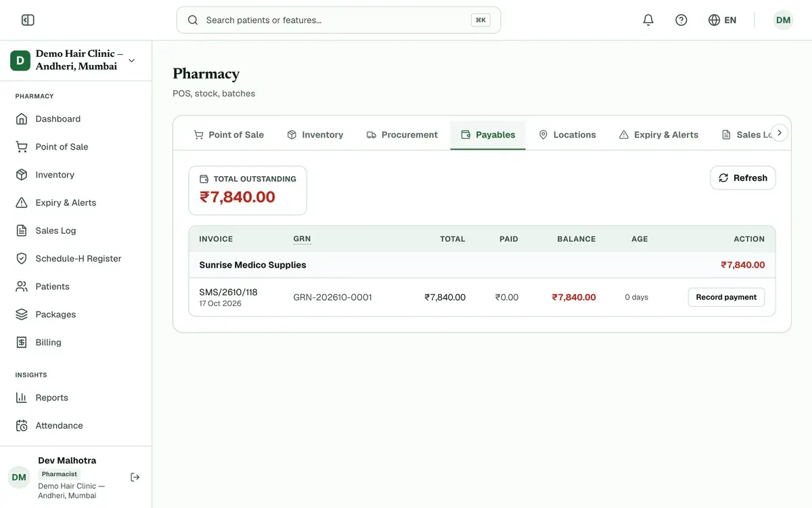Click the INVOICE column header
Screen dimensions: 812x508
[x=216, y=239]
